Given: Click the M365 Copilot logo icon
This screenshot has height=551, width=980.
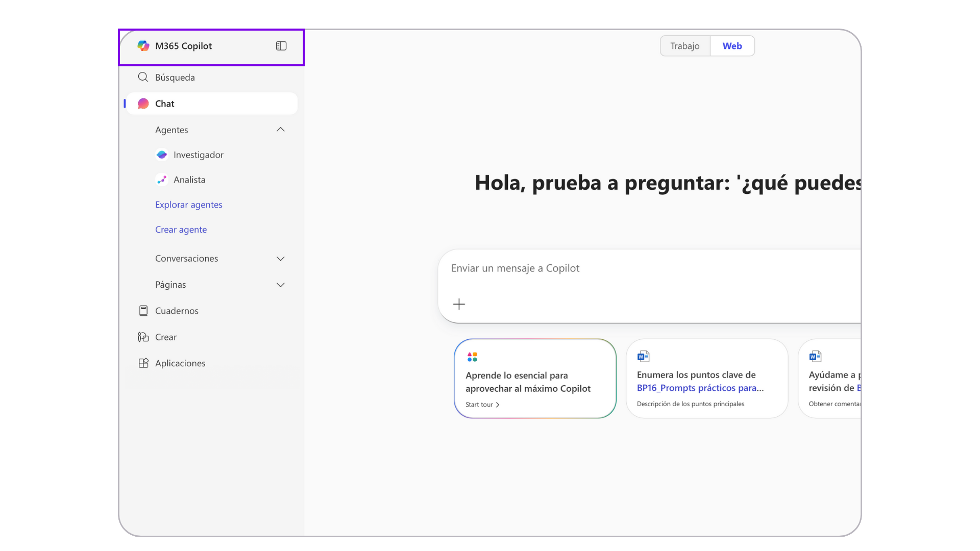Looking at the screenshot, I should pos(143,46).
